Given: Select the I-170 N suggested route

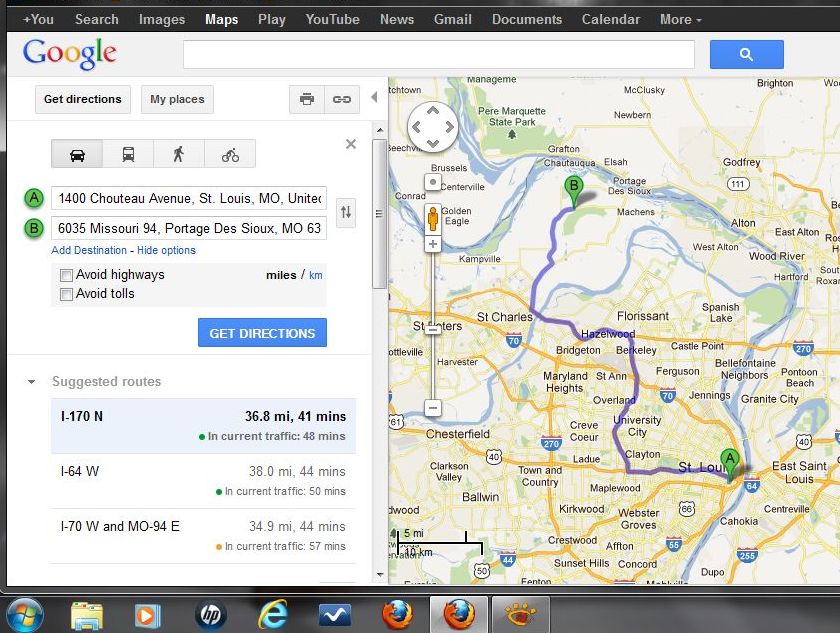Looking at the screenshot, I should [x=203, y=426].
